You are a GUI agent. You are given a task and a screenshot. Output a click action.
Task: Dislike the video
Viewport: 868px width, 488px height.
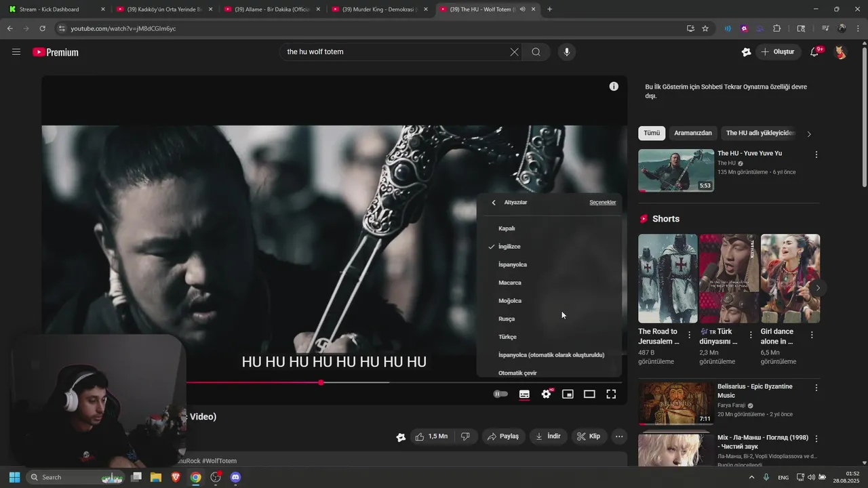click(465, 436)
